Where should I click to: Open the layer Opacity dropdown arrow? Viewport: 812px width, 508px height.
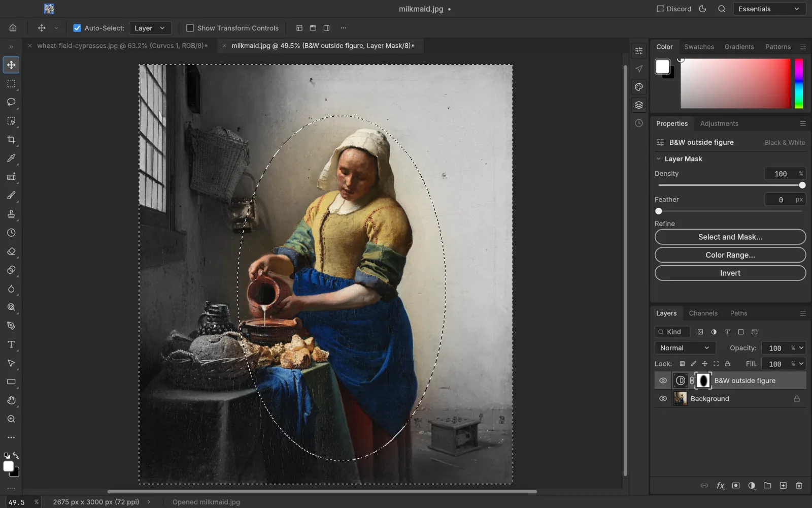pyautogui.click(x=801, y=348)
